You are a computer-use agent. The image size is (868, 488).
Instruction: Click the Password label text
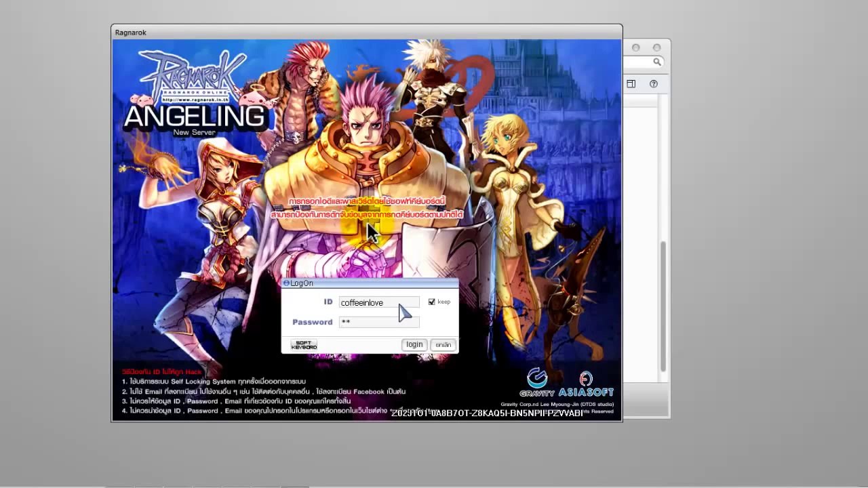313,322
